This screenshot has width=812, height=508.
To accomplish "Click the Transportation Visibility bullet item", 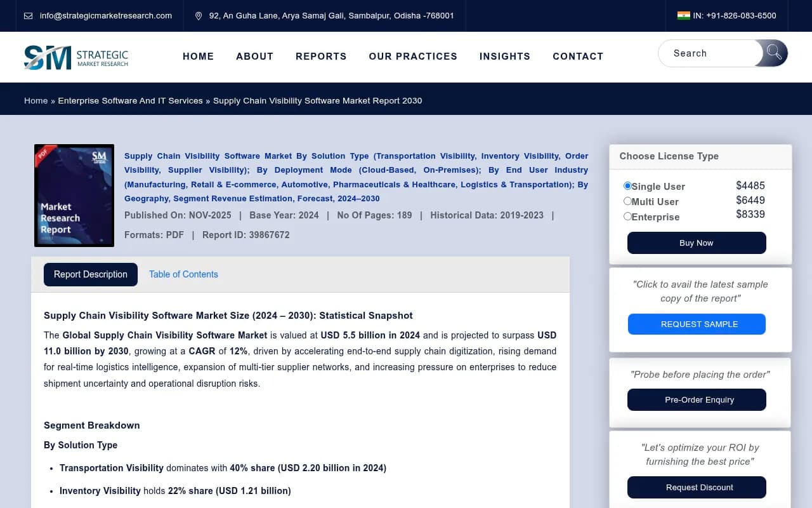I will click(x=223, y=468).
